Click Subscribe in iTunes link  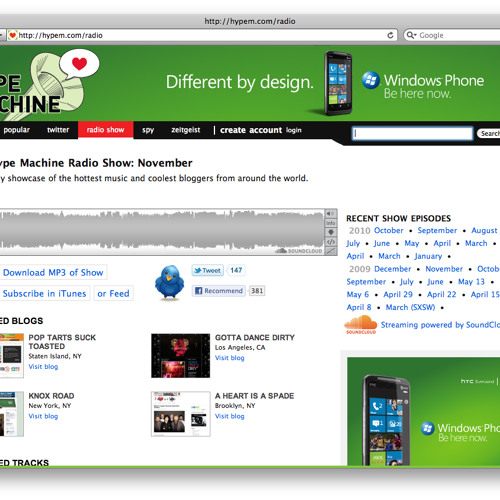[x=44, y=293]
